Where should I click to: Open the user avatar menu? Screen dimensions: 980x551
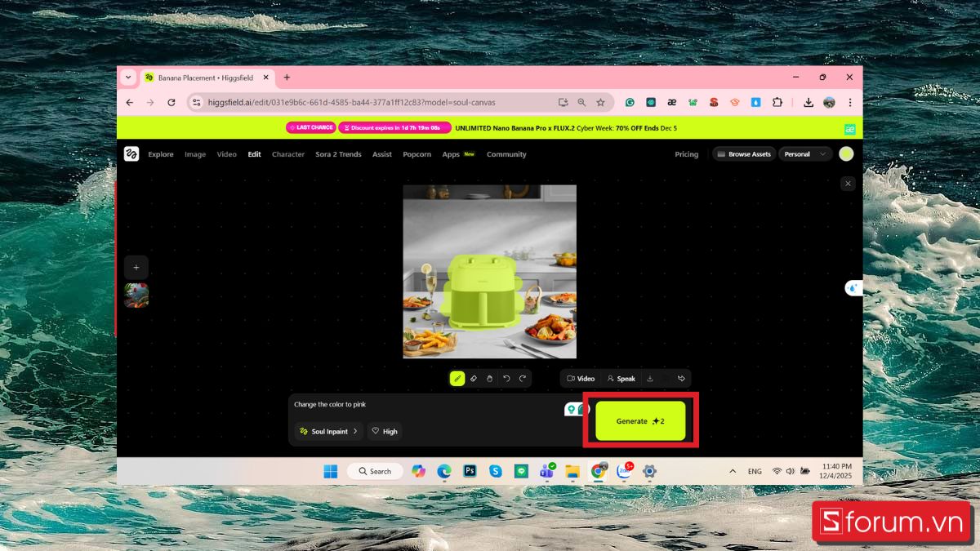coord(846,153)
